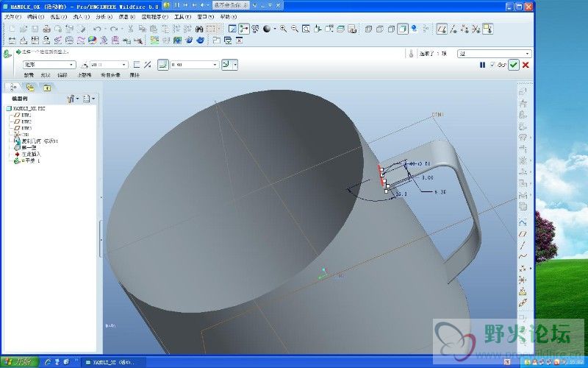Click the sketch line tool in right toolbar
This screenshot has height=368, width=588.
pyautogui.click(x=523, y=246)
